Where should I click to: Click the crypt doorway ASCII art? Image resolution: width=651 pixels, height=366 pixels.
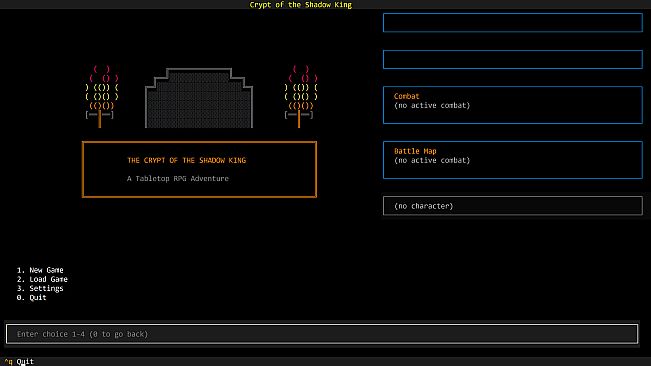pos(199,98)
